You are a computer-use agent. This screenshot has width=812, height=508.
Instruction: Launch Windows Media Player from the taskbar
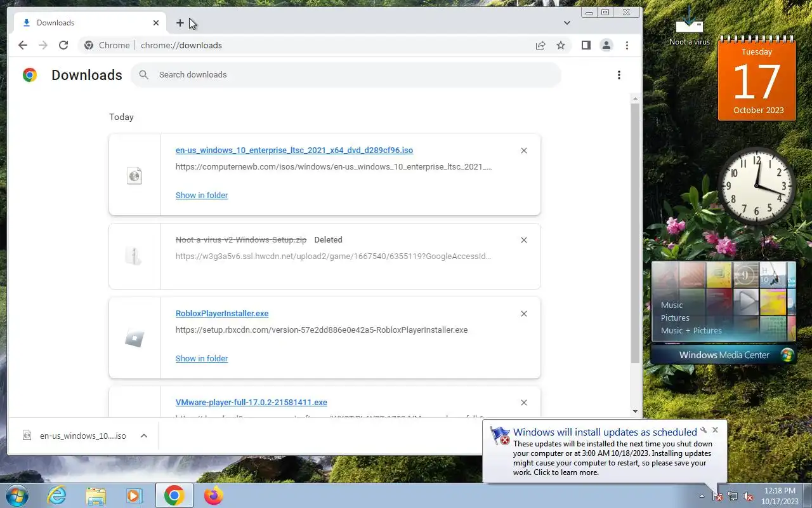(x=134, y=495)
